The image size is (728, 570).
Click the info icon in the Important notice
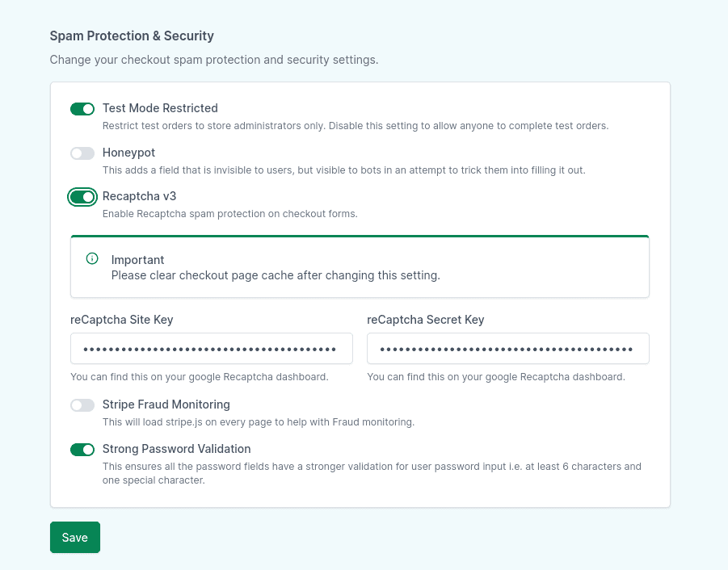tap(92, 259)
